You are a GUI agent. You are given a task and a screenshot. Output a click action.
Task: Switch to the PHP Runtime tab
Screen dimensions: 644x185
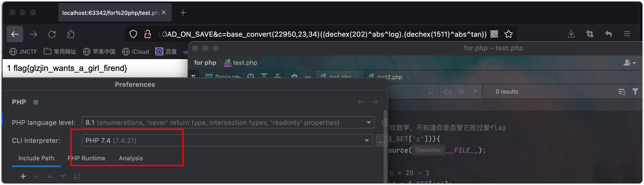86,158
